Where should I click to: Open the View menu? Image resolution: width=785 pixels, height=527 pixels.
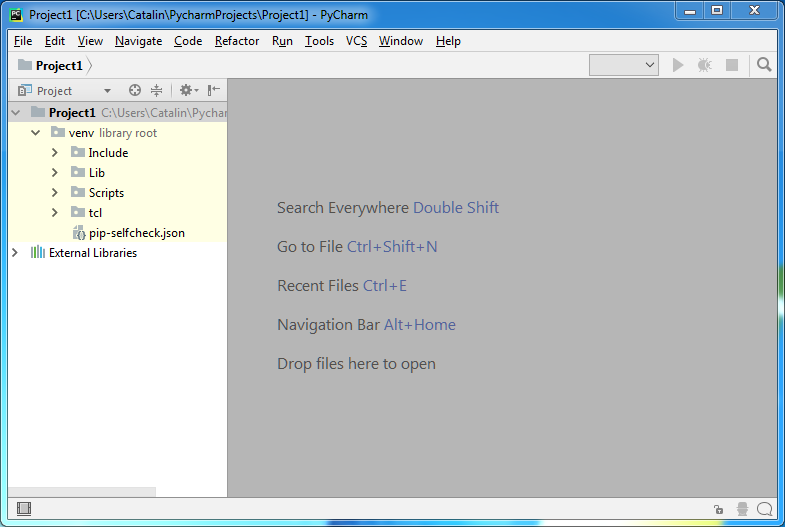(90, 41)
